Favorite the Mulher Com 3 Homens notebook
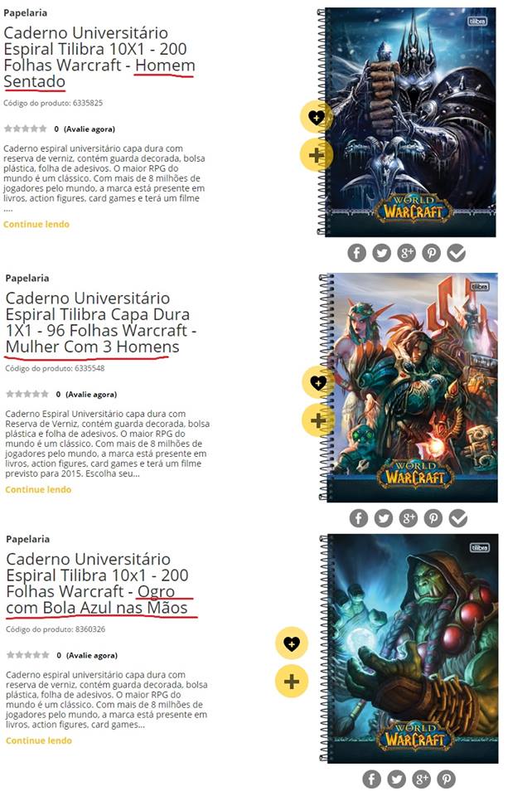 point(318,382)
